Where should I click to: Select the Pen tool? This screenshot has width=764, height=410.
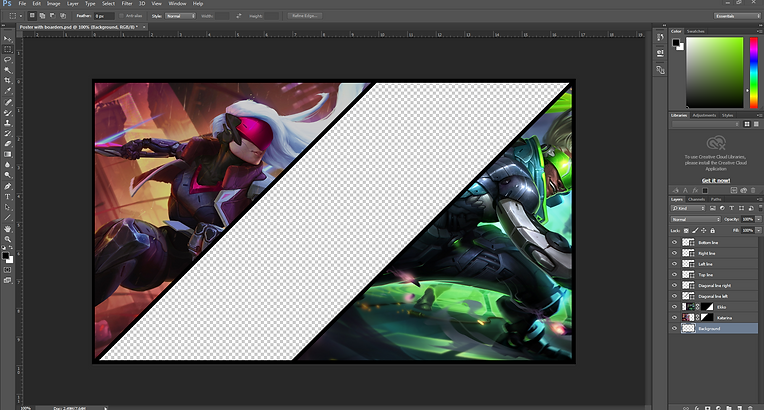pyautogui.click(x=7, y=186)
